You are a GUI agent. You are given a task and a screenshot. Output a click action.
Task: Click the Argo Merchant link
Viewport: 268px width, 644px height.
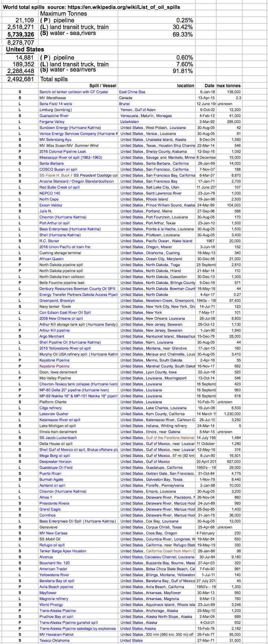click(x=52, y=336)
